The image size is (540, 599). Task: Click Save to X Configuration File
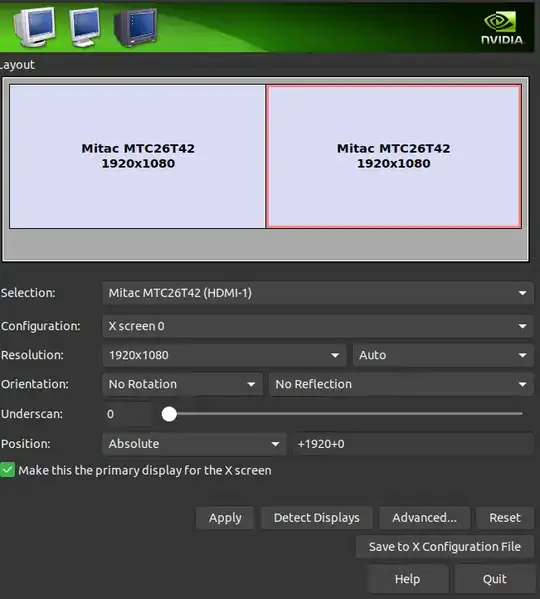pyautogui.click(x=445, y=547)
